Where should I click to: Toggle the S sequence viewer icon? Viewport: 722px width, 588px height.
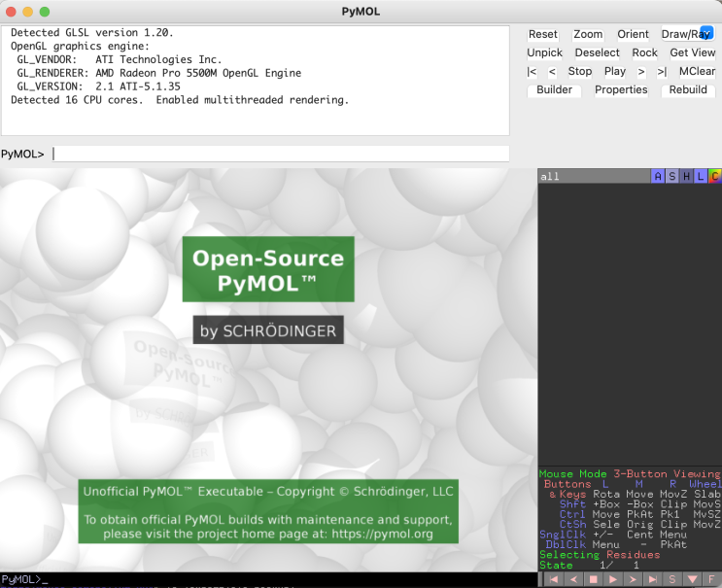(x=671, y=579)
